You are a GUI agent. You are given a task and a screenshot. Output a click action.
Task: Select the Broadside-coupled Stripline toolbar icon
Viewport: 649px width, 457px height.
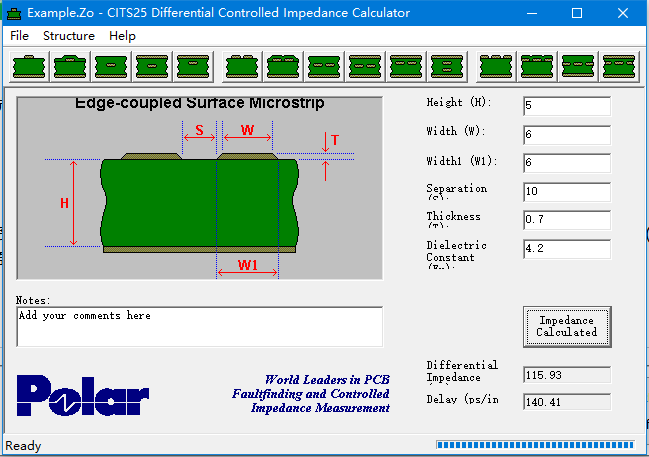click(x=447, y=67)
